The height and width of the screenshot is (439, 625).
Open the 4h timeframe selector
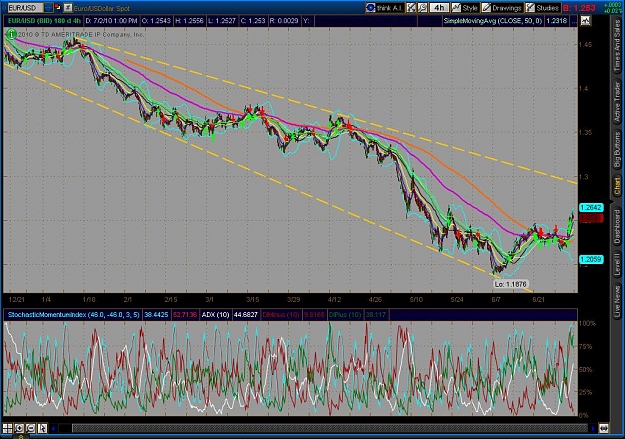[x=439, y=8]
